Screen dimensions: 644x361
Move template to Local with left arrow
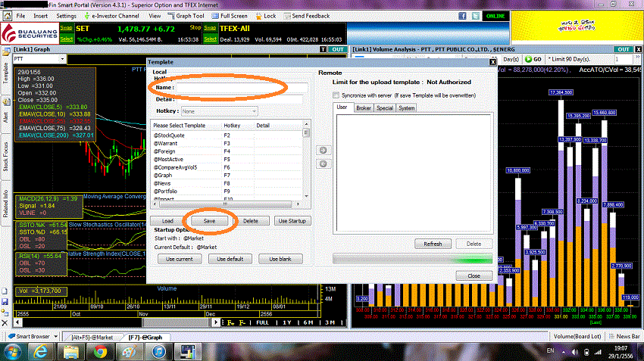click(324, 164)
